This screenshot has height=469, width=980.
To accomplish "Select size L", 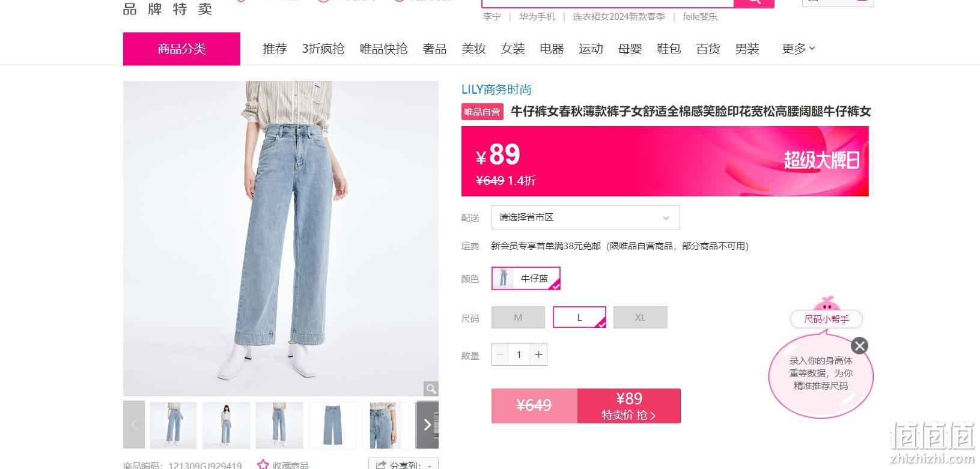I will [x=579, y=318].
